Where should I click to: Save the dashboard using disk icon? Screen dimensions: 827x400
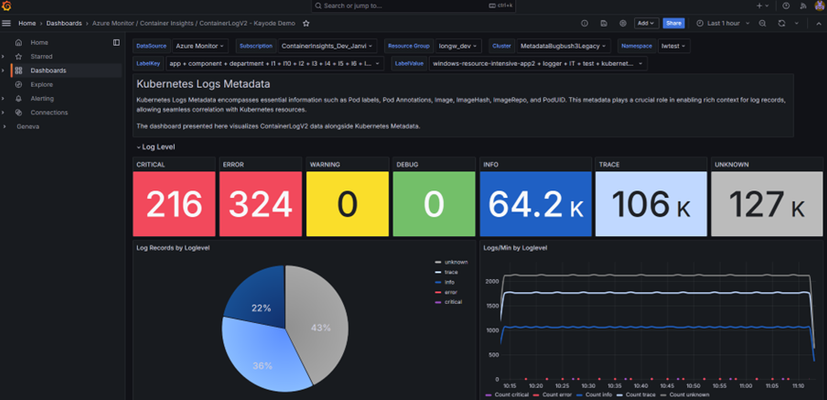[x=604, y=23]
